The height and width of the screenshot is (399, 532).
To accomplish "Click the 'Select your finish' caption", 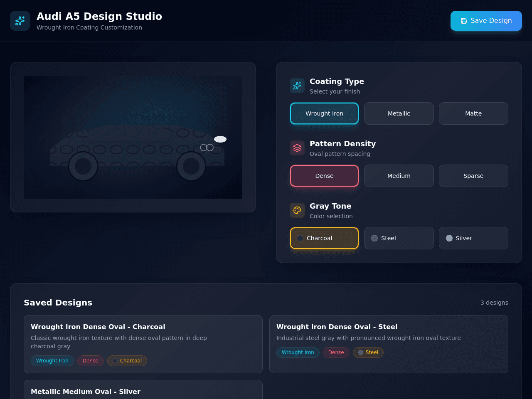I will pyautogui.click(x=335, y=91).
